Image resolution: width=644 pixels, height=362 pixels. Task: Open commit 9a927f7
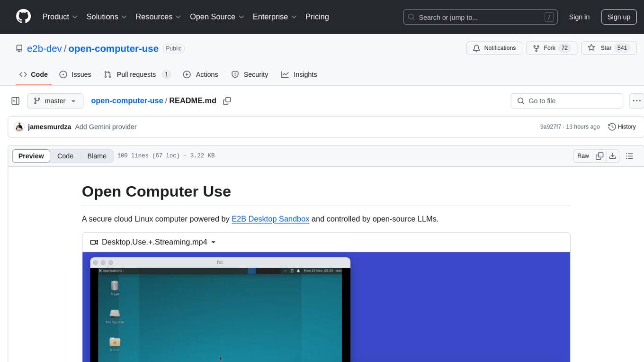[550, 127]
